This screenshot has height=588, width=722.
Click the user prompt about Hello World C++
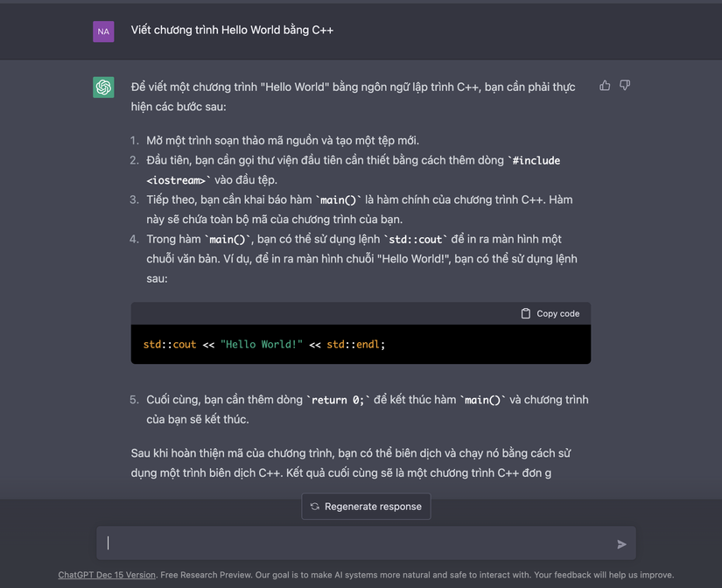[232, 30]
